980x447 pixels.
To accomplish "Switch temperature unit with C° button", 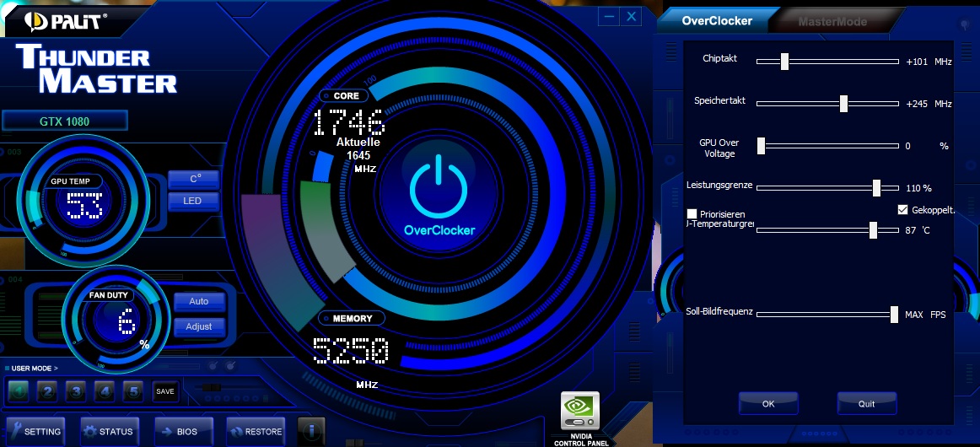I will 194,179.
